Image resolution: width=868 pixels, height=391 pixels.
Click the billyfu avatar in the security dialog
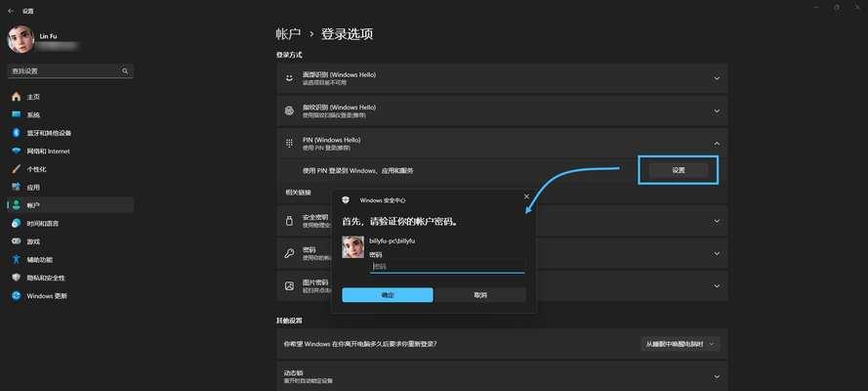point(352,247)
